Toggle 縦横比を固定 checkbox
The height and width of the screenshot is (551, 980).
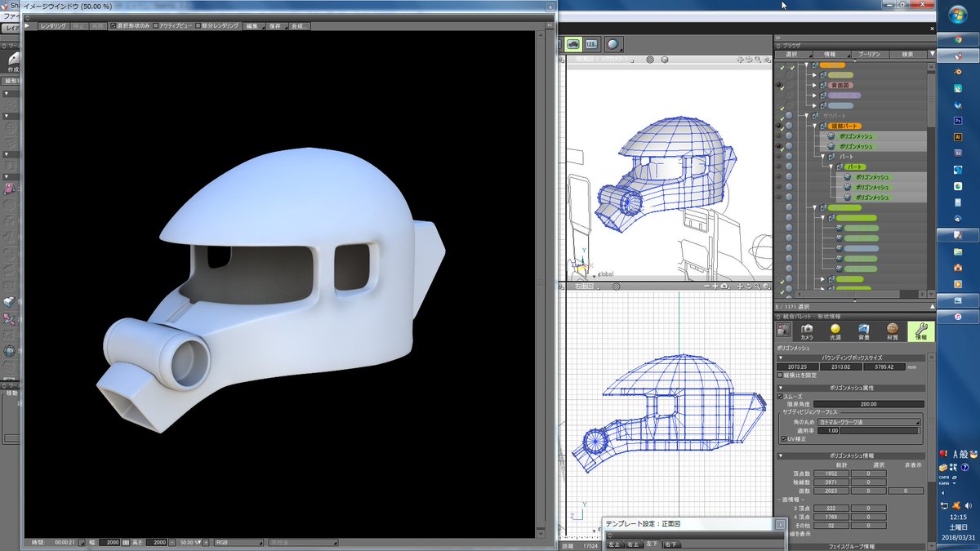(781, 375)
